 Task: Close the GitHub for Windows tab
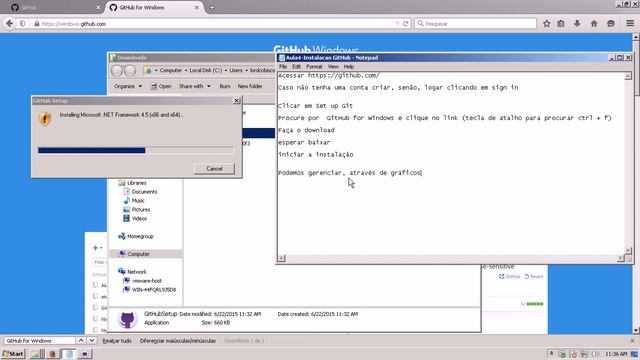(x=196, y=7)
